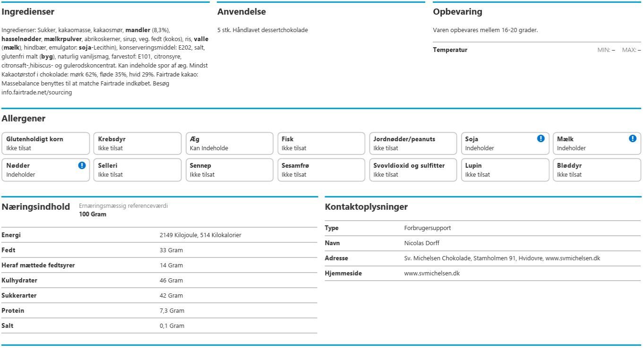This screenshot has width=644, height=351.
Task: Select the Sesamfrø allergen card
Action: click(321, 170)
